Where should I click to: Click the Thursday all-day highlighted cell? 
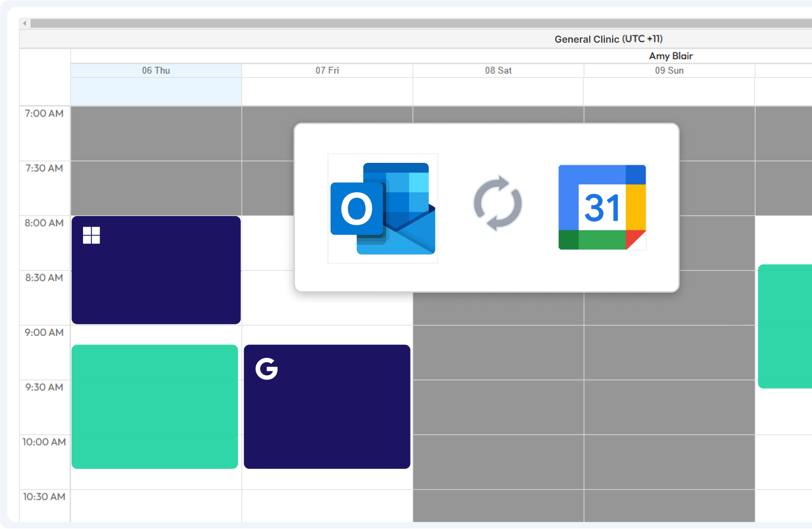tap(156, 91)
